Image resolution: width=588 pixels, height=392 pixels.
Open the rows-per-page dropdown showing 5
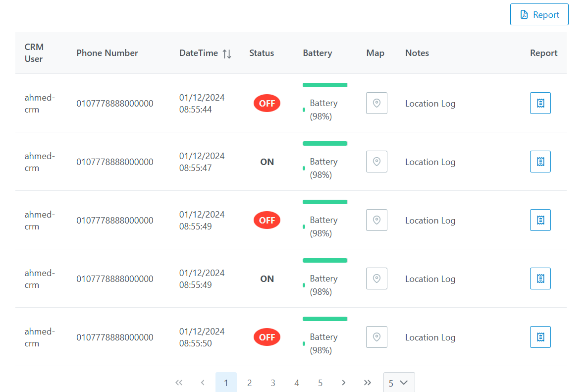coord(399,383)
